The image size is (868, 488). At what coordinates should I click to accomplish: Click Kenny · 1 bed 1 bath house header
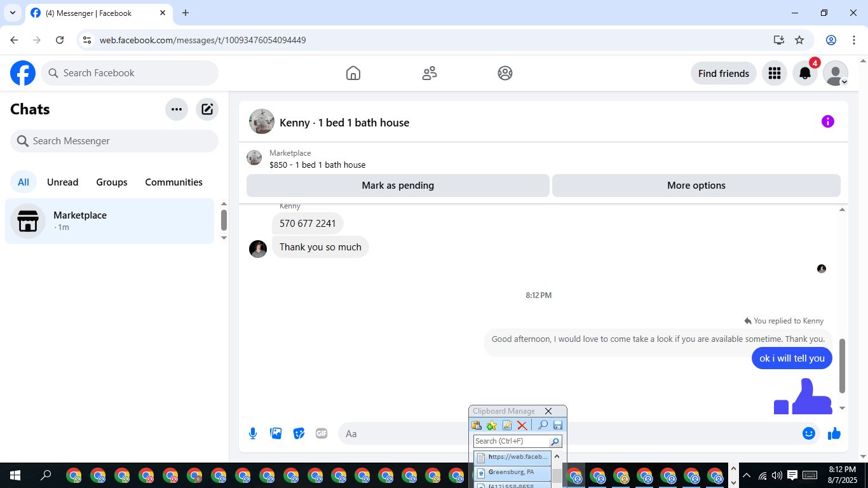pyautogui.click(x=344, y=123)
